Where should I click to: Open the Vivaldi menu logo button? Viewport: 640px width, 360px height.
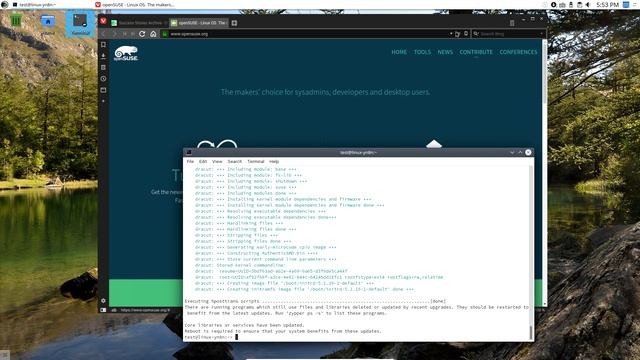[x=103, y=20]
